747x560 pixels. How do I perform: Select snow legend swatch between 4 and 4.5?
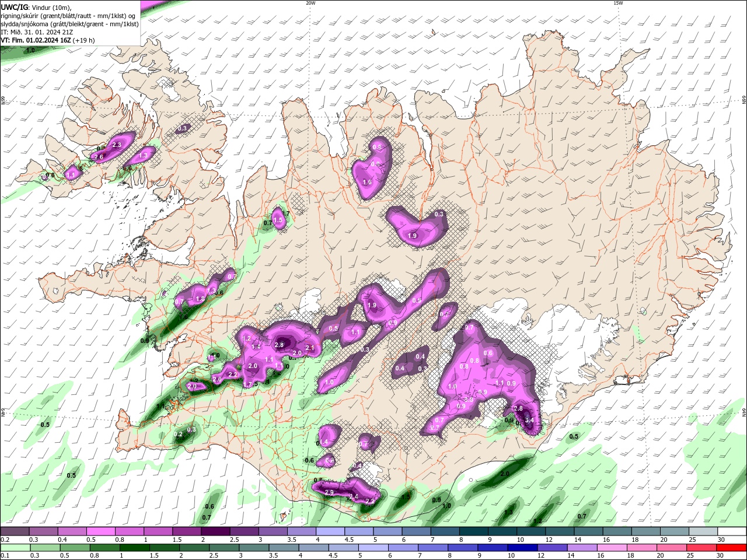(330, 531)
